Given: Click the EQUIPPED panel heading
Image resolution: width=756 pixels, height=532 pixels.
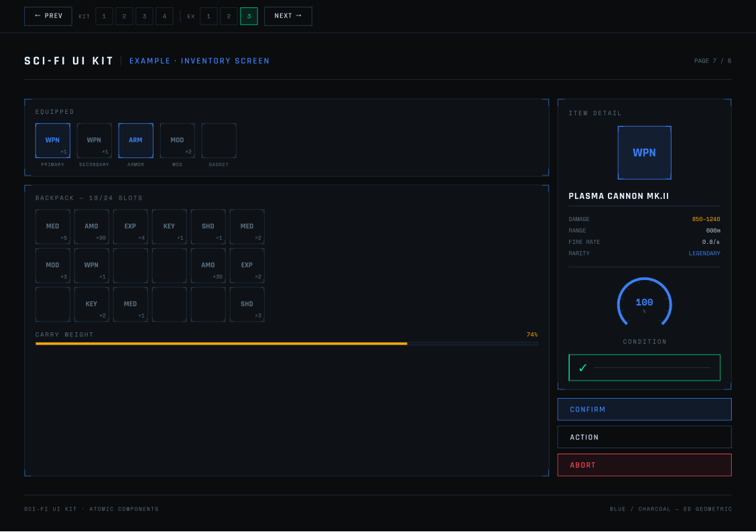Looking at the screenshot, I should 55,112.
